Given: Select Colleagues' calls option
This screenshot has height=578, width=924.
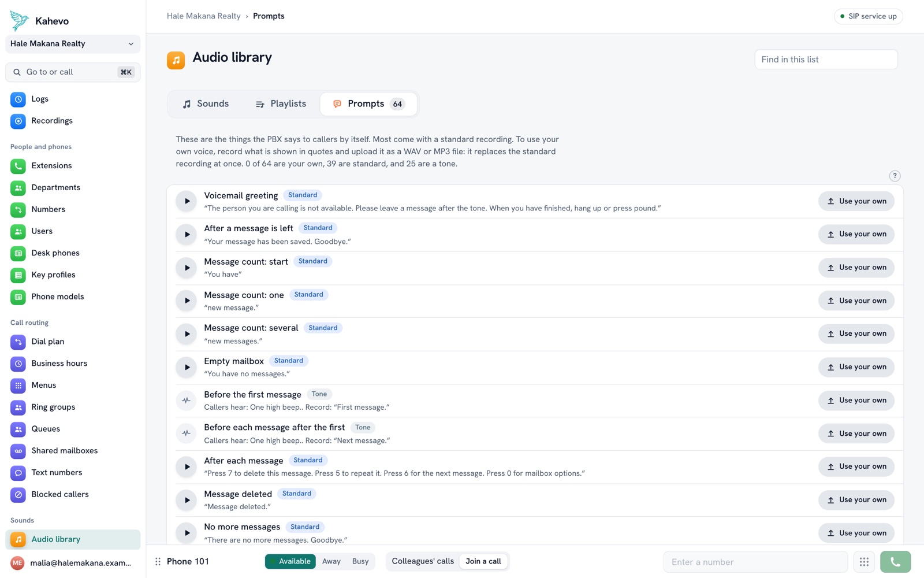Looking at the screenshot, I should (423, 561).
